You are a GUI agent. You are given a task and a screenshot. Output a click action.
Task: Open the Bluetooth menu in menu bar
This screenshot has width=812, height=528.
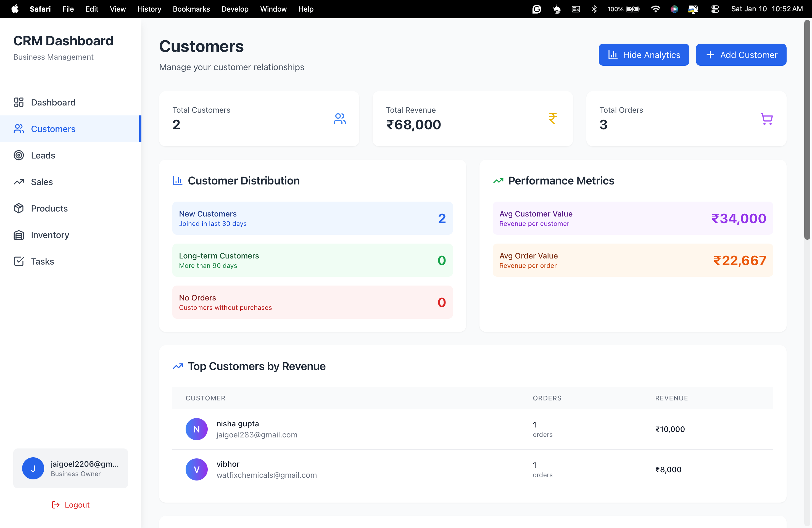[x=594, y=9]
